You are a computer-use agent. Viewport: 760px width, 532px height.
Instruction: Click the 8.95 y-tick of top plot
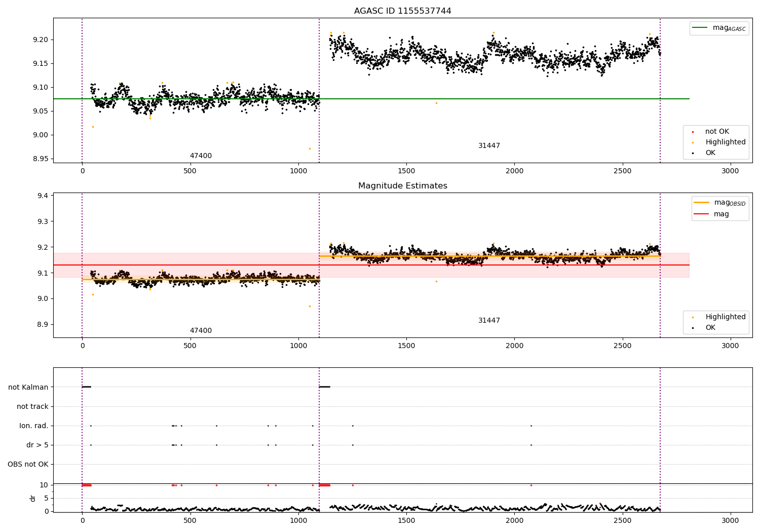coord(41,159)
